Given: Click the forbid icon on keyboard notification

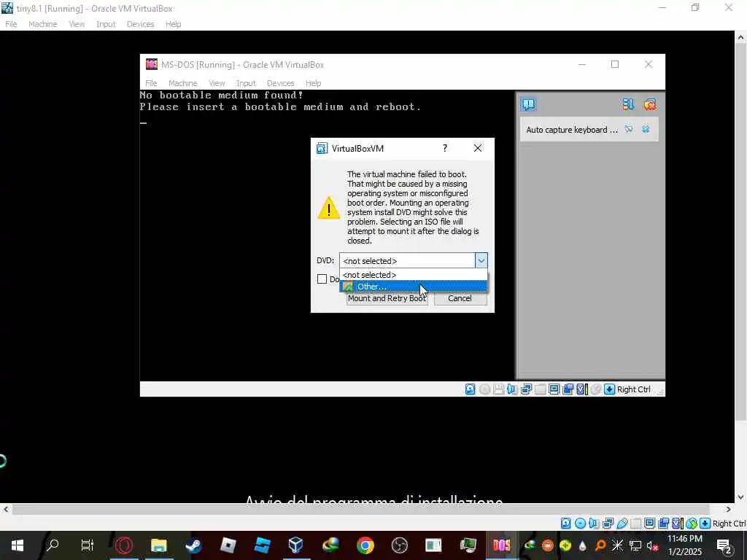Looking at the screenshot, I should [x=629, y=129].
